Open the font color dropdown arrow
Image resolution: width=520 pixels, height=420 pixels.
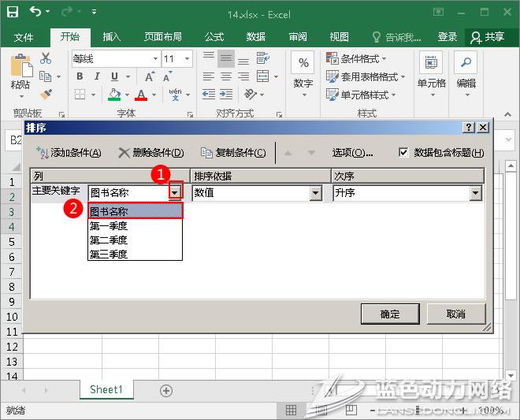(154, 95)
